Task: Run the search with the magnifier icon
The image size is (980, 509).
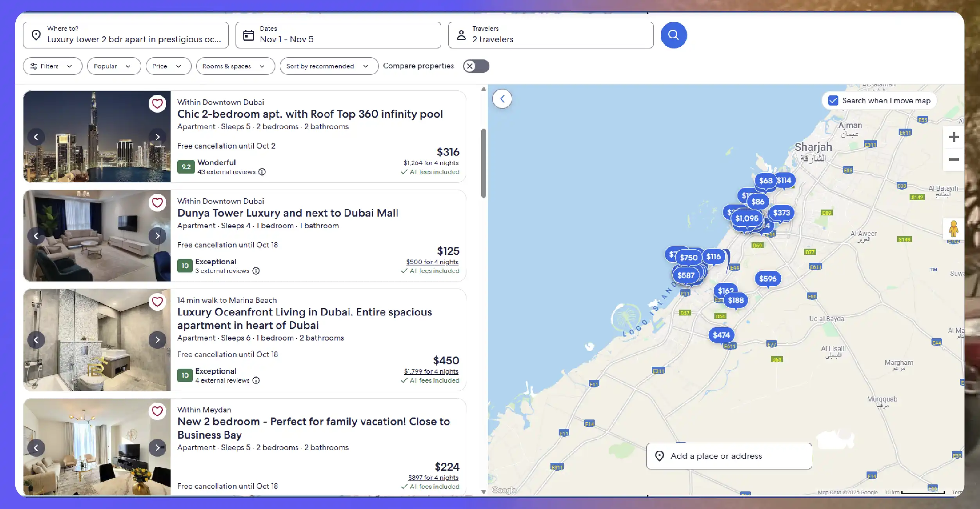Action: (674, 35)
